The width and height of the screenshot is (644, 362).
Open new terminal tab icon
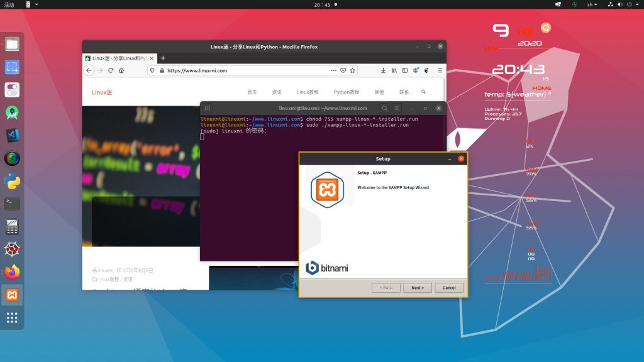208,108
